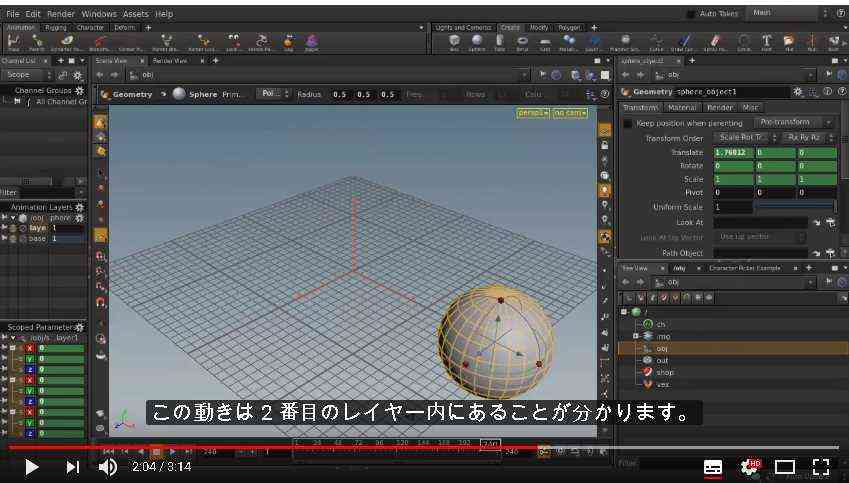Open Pre-transform dropdown menu
Image resolution: width=849 pixels, height=483 pixels.
point(794,122)
